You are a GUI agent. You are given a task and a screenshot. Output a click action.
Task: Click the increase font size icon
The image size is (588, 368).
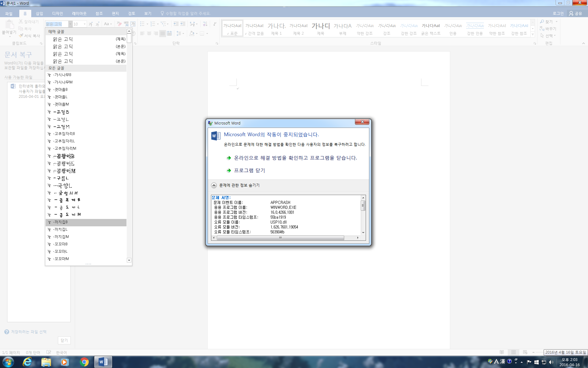click(x=91, y=24)
